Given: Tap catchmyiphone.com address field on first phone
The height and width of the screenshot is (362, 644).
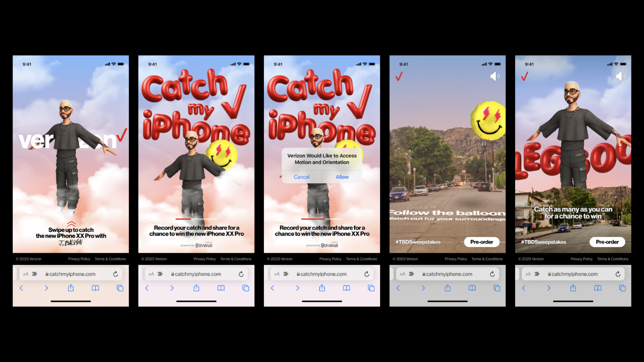Looking at the screenshot, I should (x=71, y=274).
